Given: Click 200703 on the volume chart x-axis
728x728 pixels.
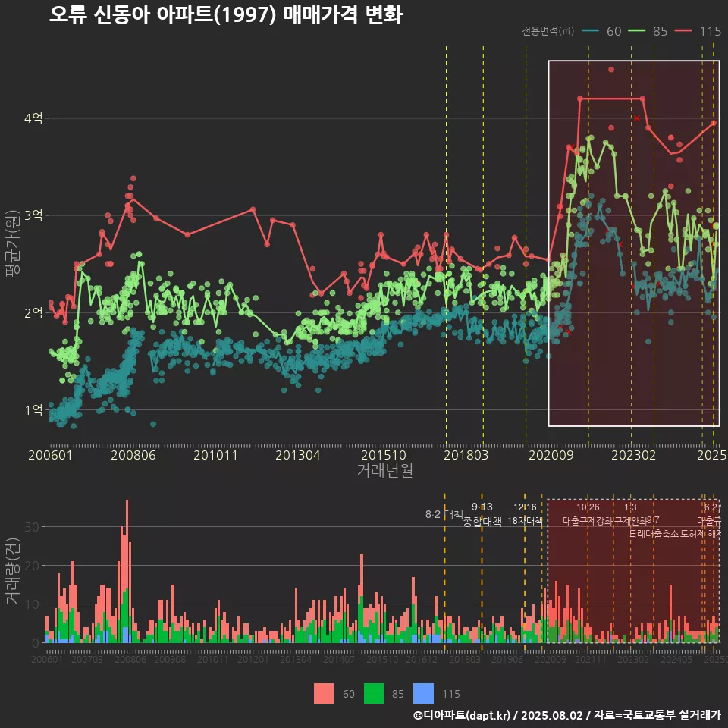Looking at the screenshot, I should (86, 659).
